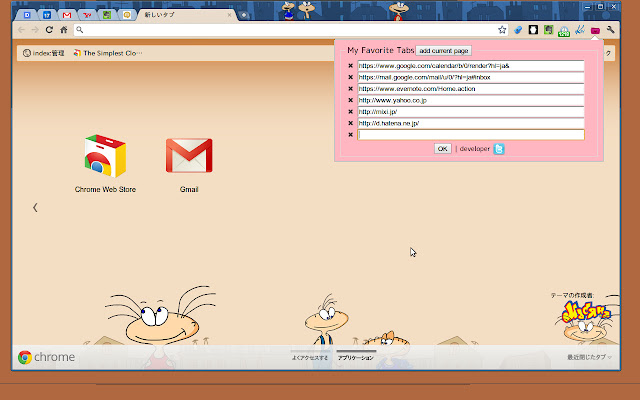The width and height of the screenshot is (640, 400).
Task: Open the index:管理 bookmark
Action: click(43, 53)
